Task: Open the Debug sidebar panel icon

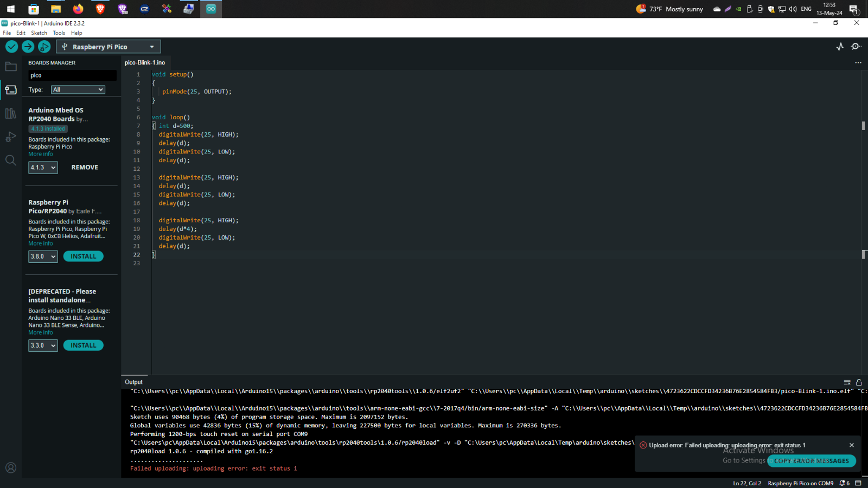Action: 11,137
